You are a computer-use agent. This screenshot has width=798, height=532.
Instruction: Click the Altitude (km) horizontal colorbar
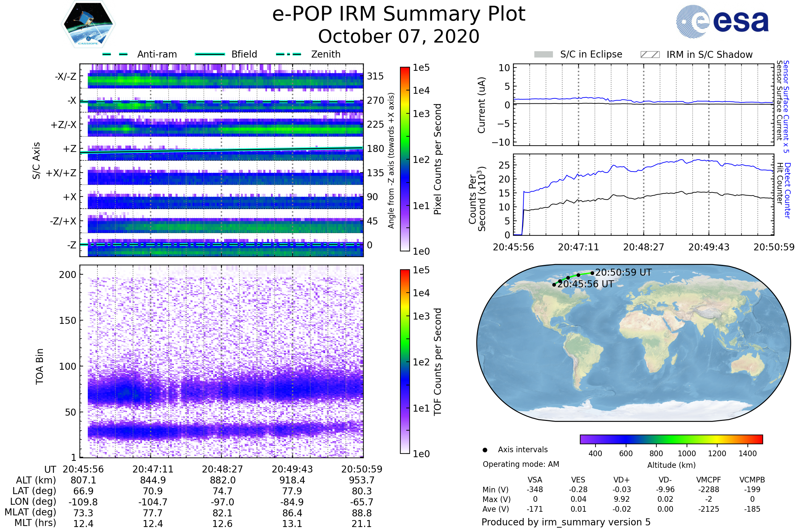tap(671, 439)
